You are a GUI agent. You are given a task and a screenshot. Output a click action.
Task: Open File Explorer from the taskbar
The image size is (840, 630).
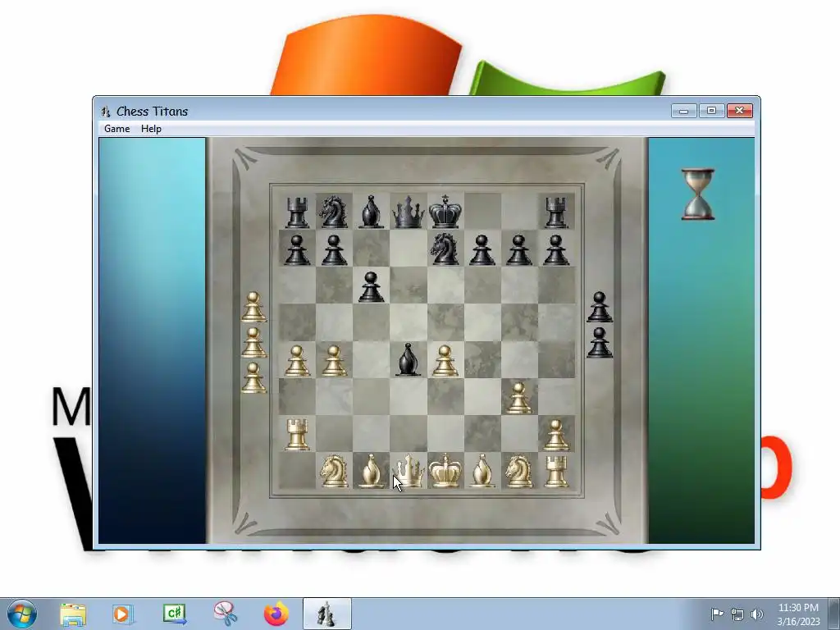point(73,614)
